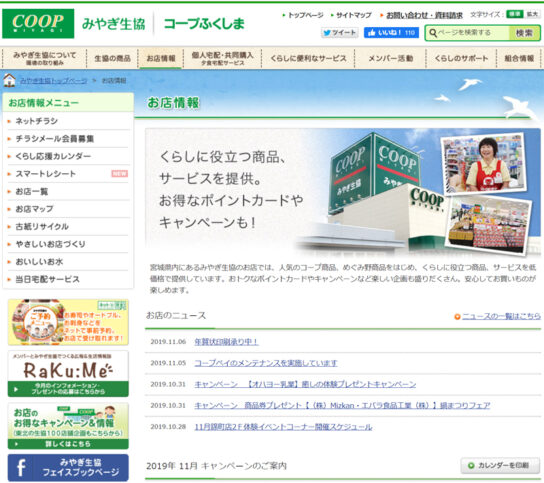This screenshot has width=544, height=483.
Task: Open スマートレシート sidebar item
Action: 68,173
